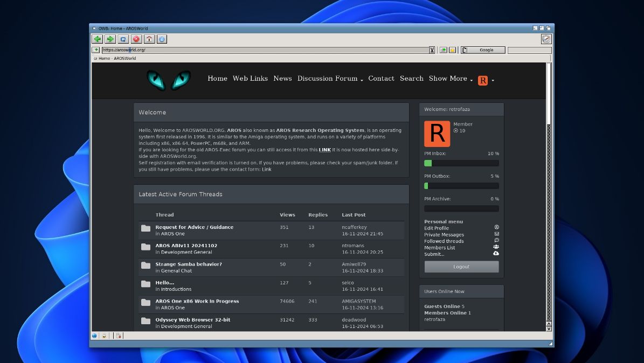Click the red document icon in status bar

119,336
